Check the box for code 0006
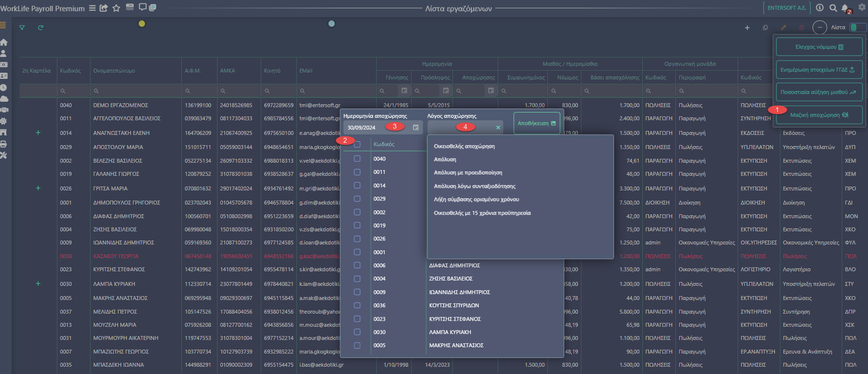 coord(357,265)
